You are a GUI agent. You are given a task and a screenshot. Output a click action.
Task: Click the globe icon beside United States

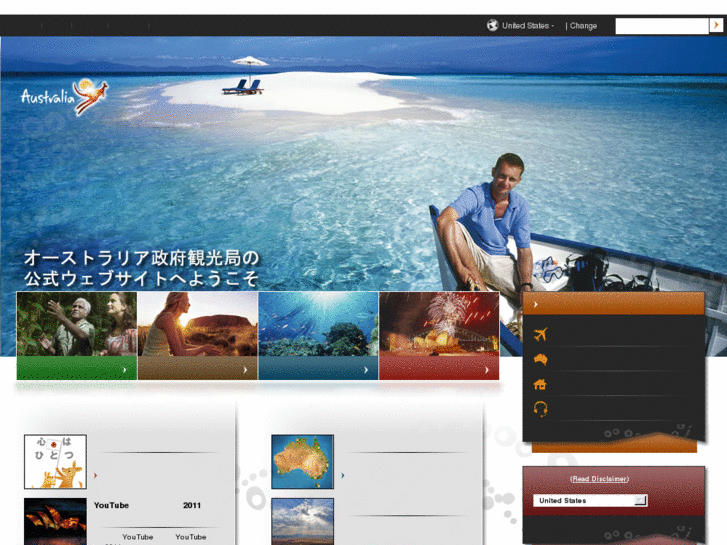pos(492,26)
